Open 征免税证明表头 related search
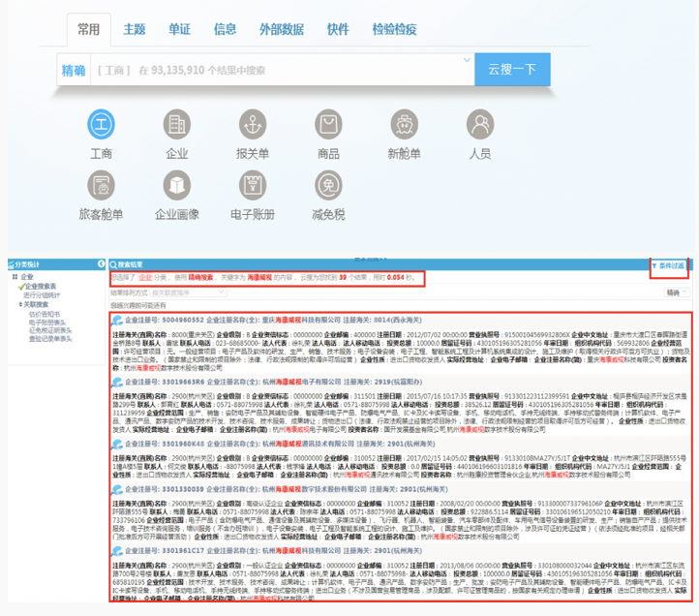 pyautogui.click(x=50, y=330)
